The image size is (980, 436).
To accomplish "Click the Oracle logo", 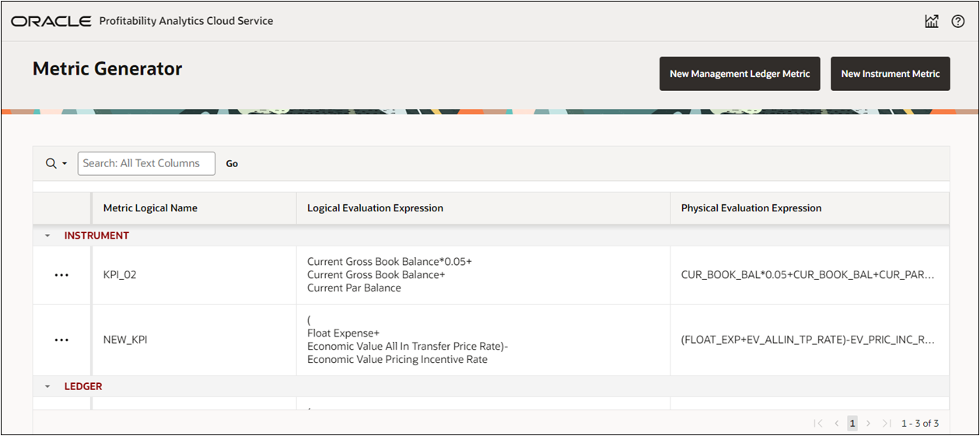I will (x=51, y=21).
